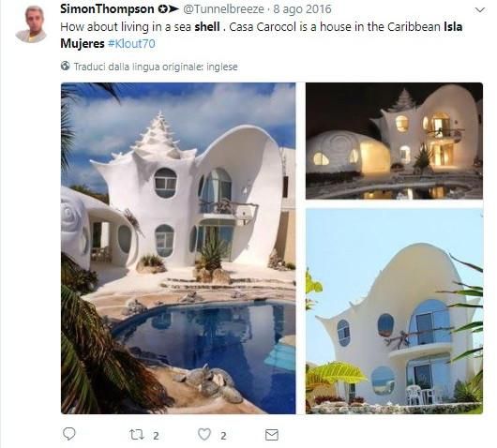Image resolution: width=497 pixels, height=448 pixels.
Task: Send the tweet via the envelope icon
Action: (x=272, y=435)
